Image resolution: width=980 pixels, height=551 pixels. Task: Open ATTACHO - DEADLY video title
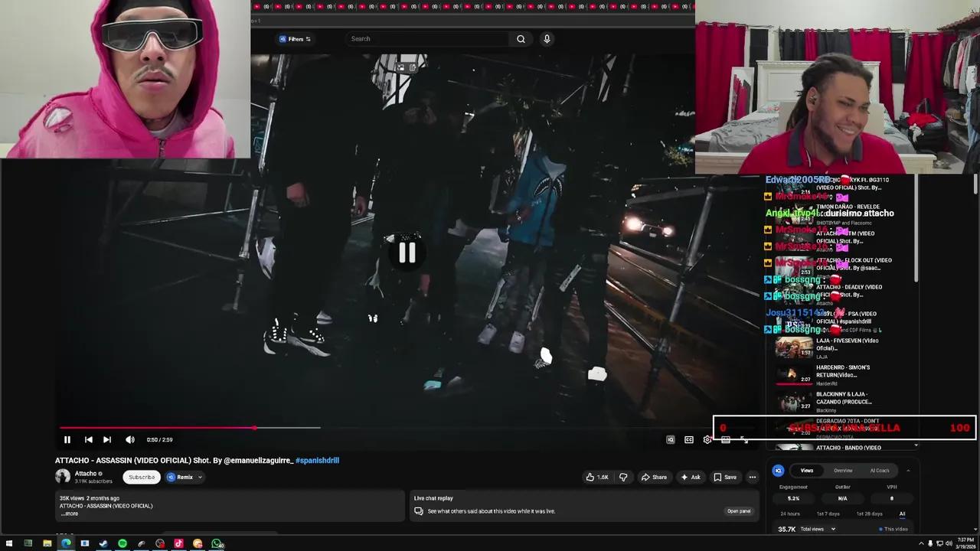tap(849, 290)
